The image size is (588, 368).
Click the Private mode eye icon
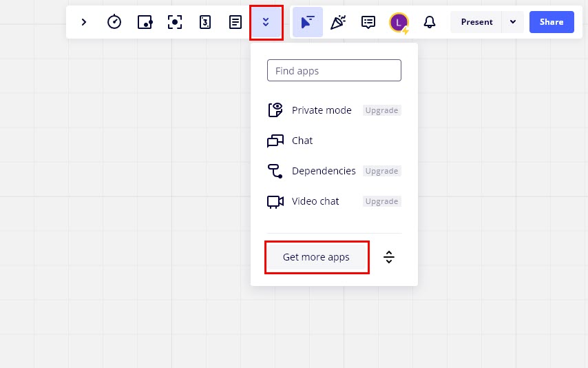[x=275, y=110]
